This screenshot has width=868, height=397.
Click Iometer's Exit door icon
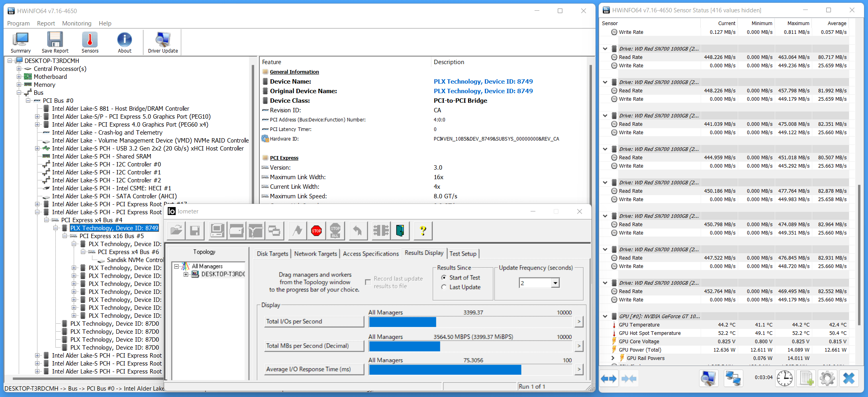400,231
